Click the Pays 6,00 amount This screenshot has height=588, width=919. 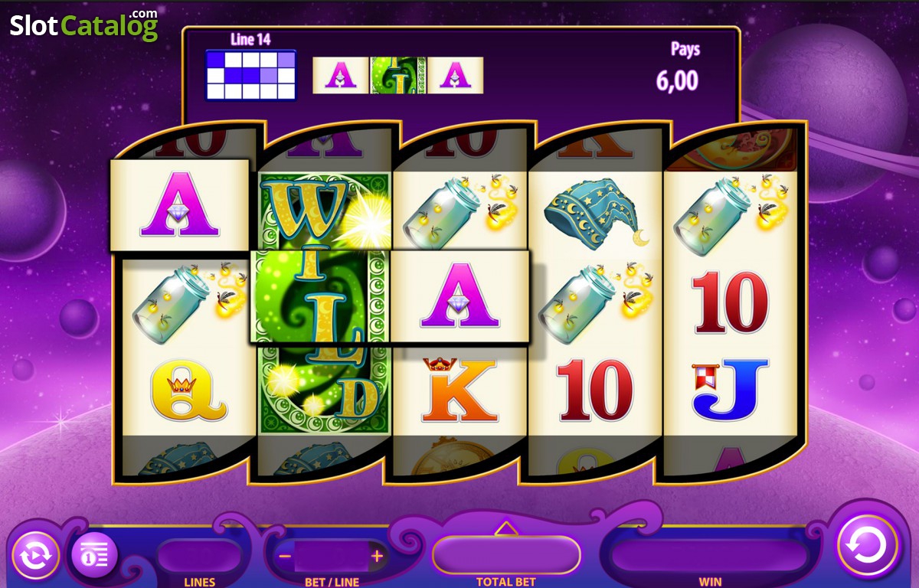pyautogui.click(x=677, y=79)
